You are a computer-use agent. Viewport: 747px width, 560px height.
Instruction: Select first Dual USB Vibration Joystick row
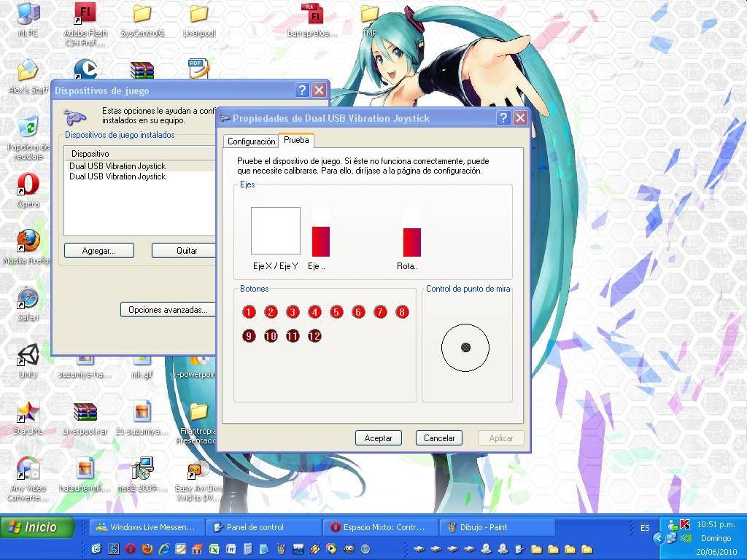[139, 166]
